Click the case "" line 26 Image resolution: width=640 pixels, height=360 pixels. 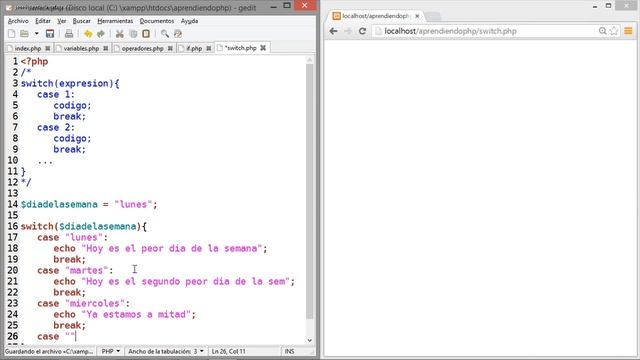click(x=56, y=336)
